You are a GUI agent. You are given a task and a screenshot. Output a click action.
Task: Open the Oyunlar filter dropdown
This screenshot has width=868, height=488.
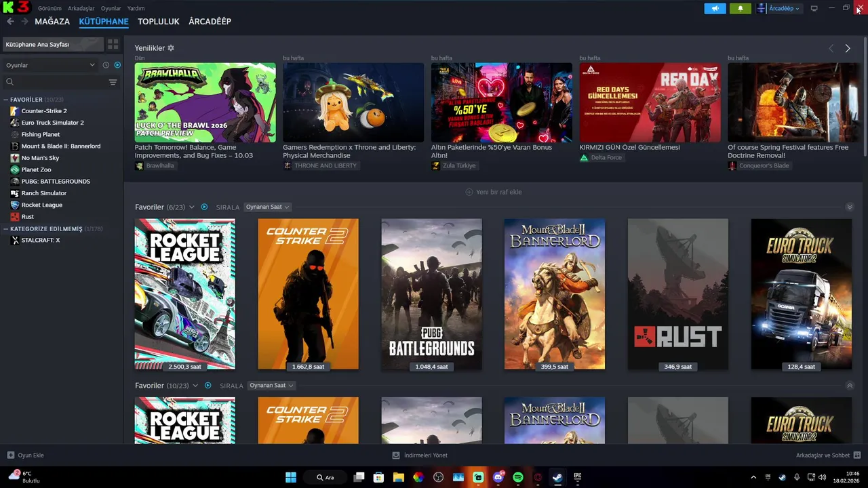coord(50,65)
